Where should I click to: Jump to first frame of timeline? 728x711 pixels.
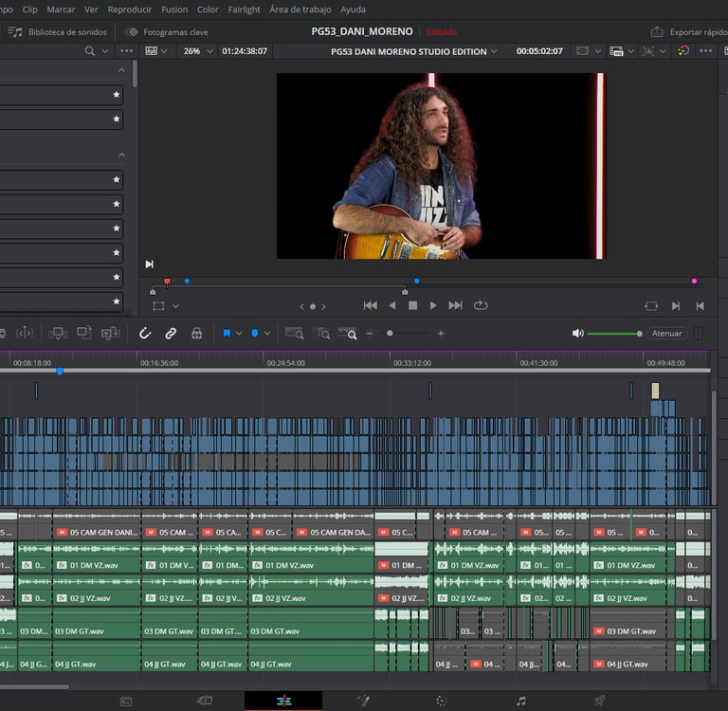370,305
